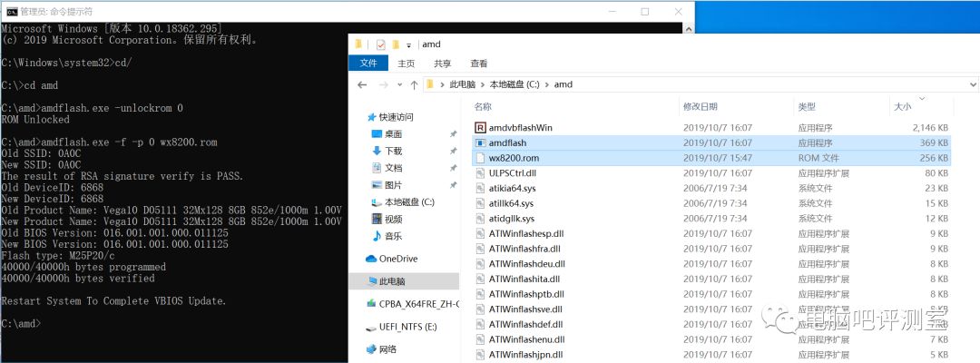
Task: Sort files by 大小 column
Action: (x=903, y=107)
